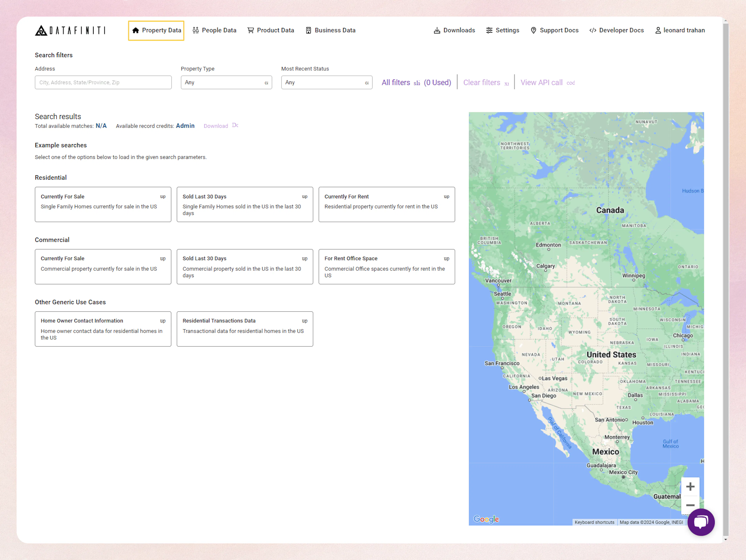Click the Download link next to record credits

(x=216, y=126)
